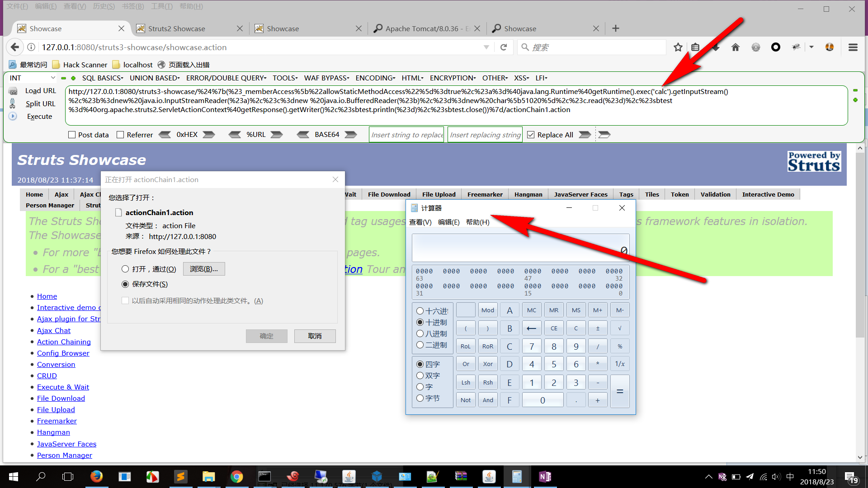Switch to the Struts2 Showcase tab

pos(177,28)
